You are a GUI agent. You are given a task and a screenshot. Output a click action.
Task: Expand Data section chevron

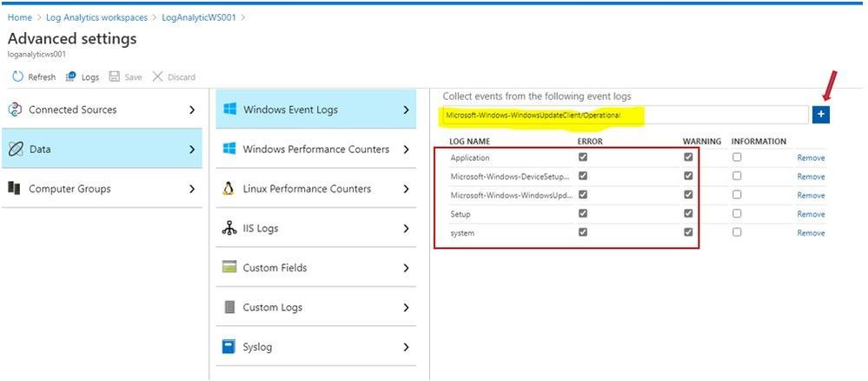[192, 150]
